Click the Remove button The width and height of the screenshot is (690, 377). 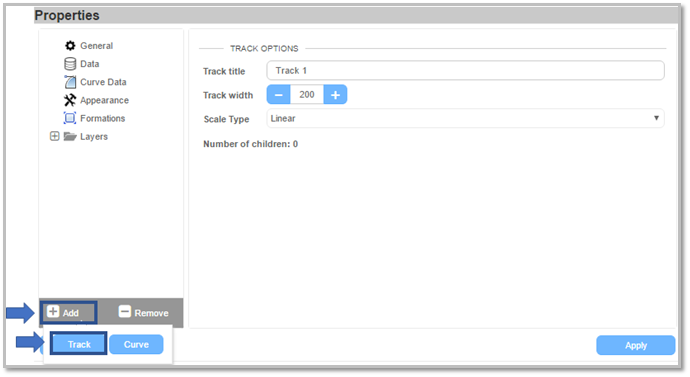coord(143,313)
